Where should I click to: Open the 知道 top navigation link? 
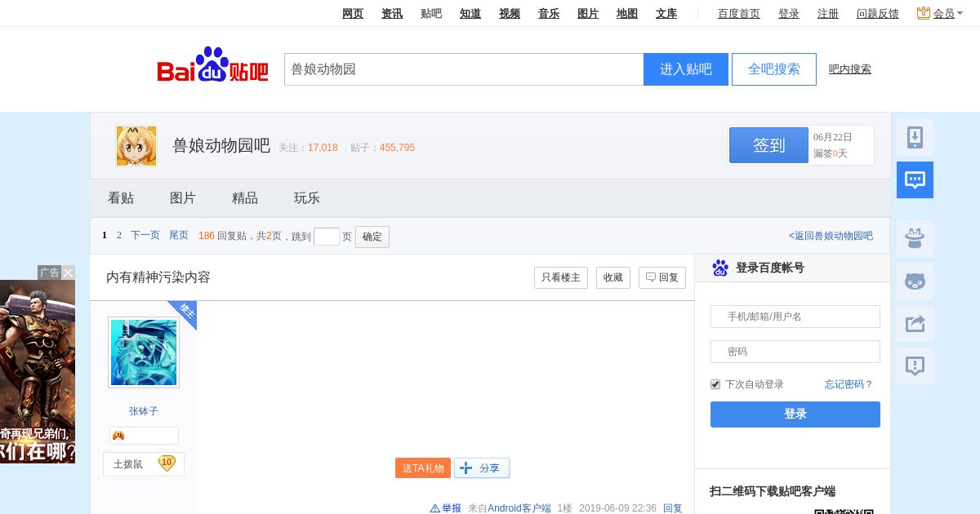470,13
